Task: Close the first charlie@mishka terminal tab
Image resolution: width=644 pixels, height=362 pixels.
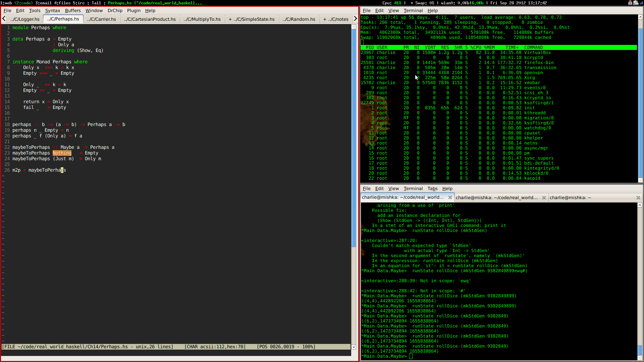Action: tap(450, 197)
